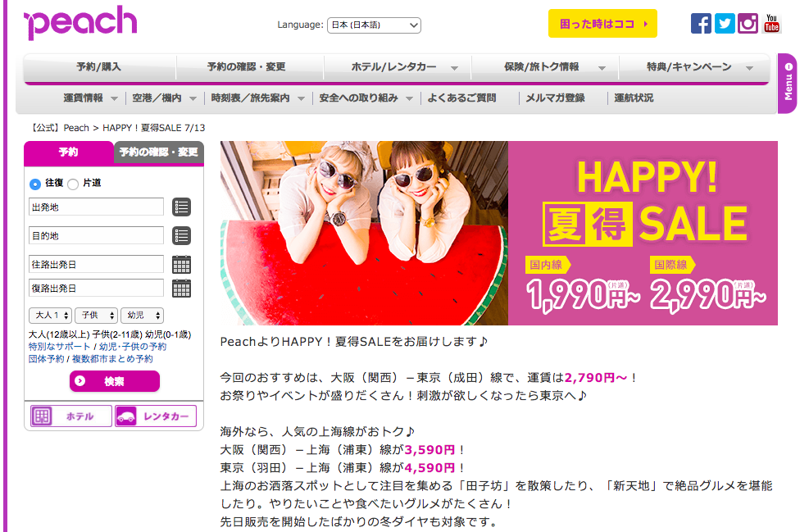Image resolution: width=809 pixels, height=532 pixels.
Task: Click the 目的地 input field
Action: [x=96, y=236]
